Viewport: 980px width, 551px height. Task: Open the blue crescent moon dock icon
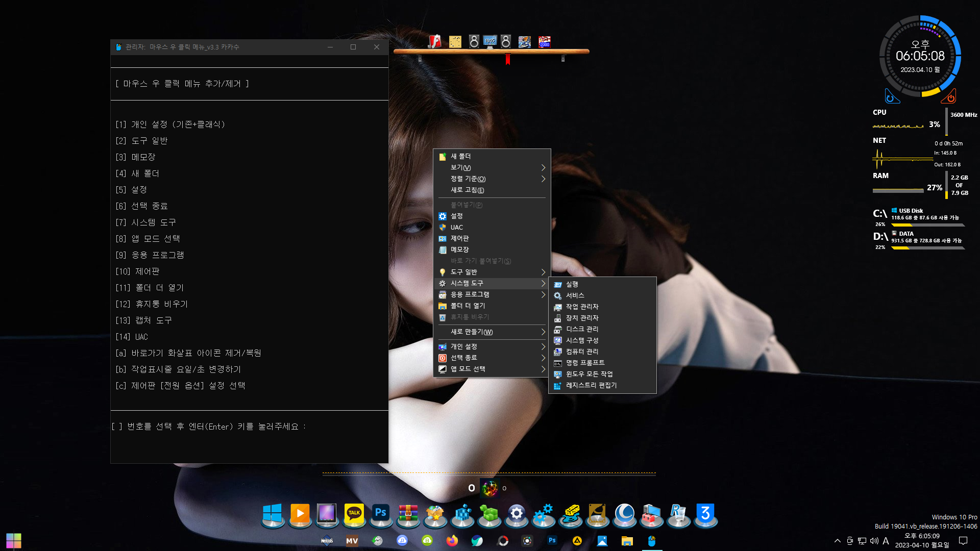[x=625, y=514]
